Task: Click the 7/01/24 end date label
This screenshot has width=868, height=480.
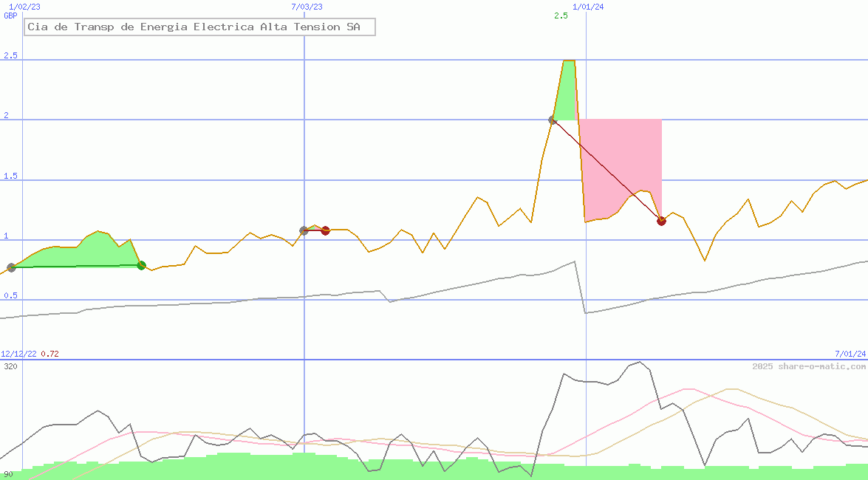Action: (850, 354)
